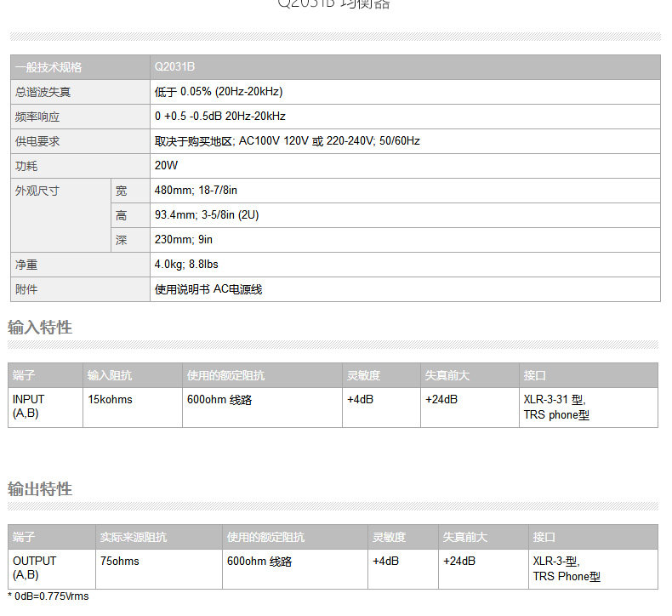Viewport: 672px width, 616px height.
Task: Select '600ohm 线路' in the INPUT row
Action: pos(219,400)
